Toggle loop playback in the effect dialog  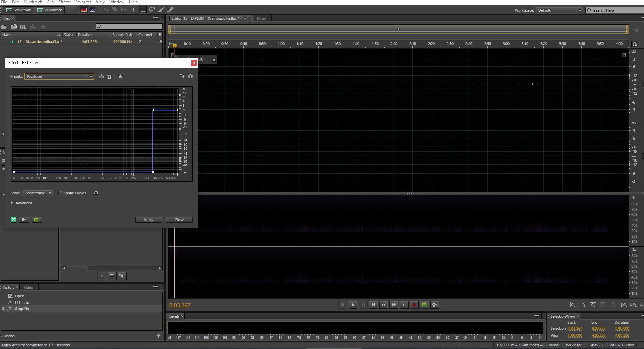[37, 220]
